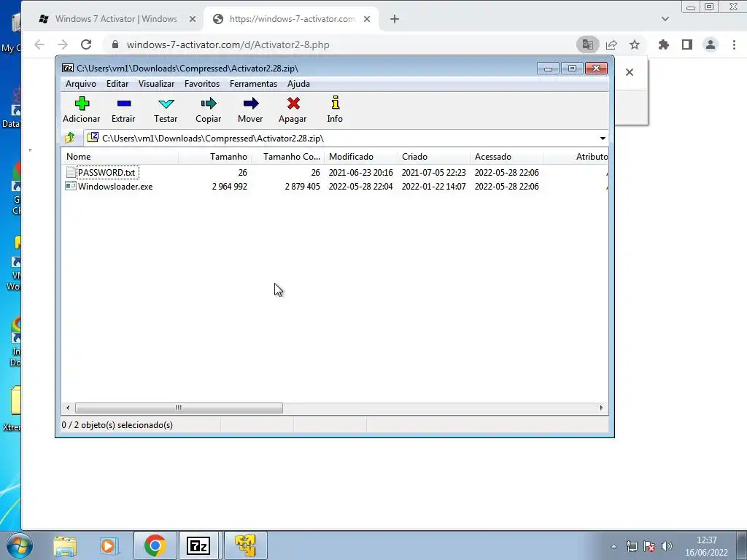Click the Testar checkmark icon
Viewport: 747px width, 560px height.
click(x=166, y=104)
